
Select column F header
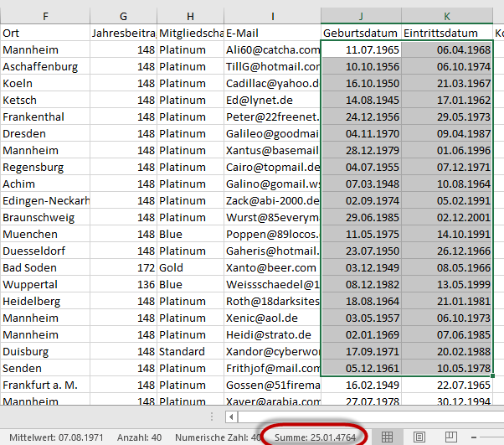click(x=45, y=15)
